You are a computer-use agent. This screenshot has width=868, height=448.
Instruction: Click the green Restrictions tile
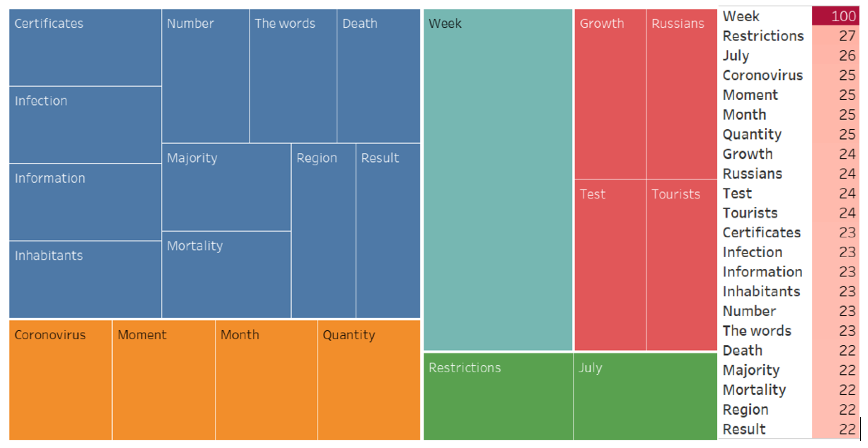(498, 396)
